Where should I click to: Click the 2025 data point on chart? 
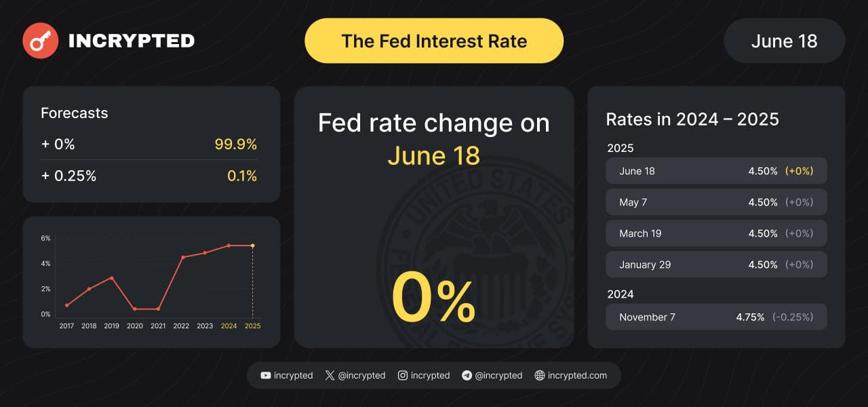coord(253,246)
